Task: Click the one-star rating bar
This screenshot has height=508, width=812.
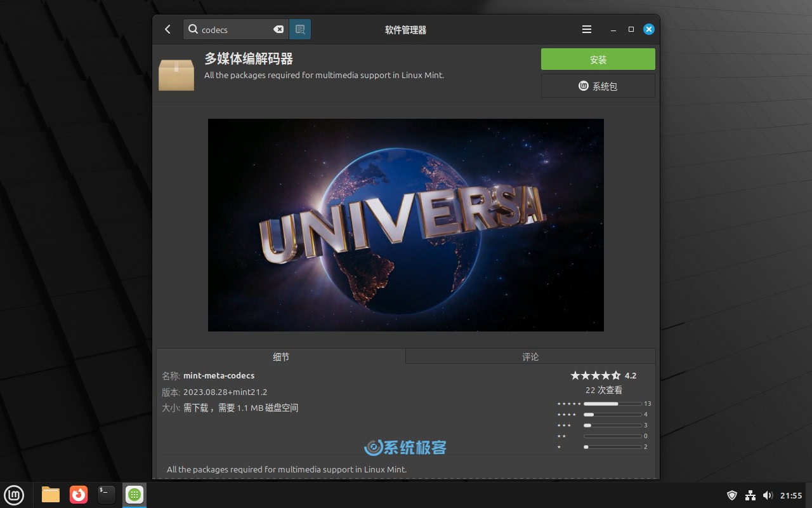Action: (612, 447)
